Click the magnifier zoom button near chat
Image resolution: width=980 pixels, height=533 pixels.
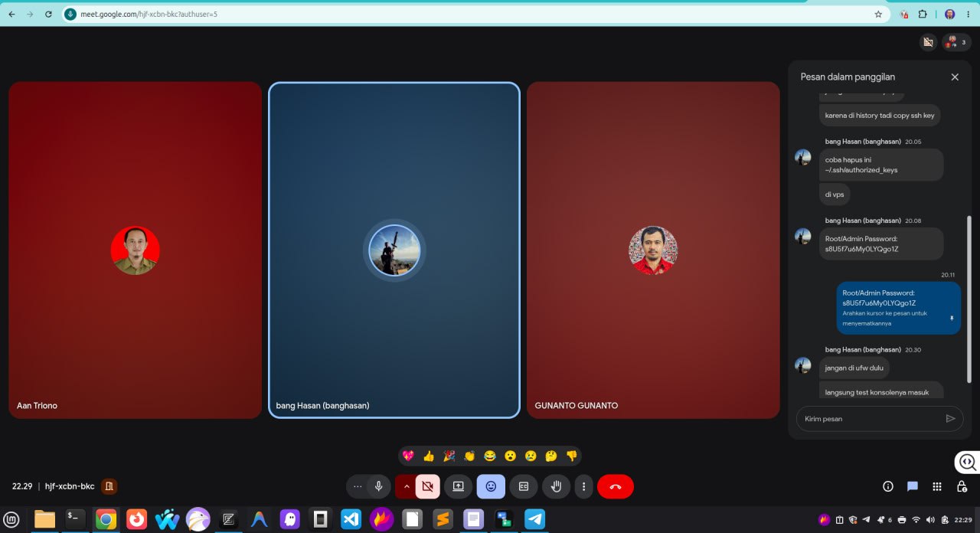coord(967,462)
